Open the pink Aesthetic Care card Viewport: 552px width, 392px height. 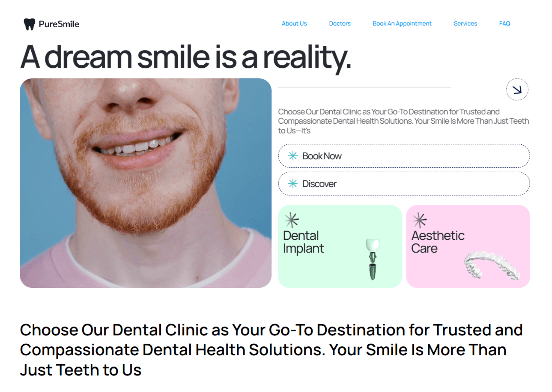pos(468,247)
